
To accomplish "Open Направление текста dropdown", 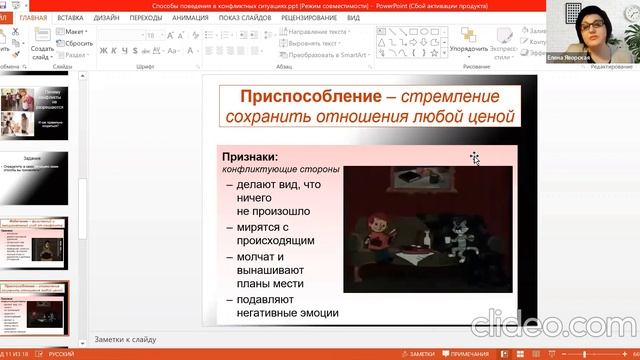I will (315, 32).
